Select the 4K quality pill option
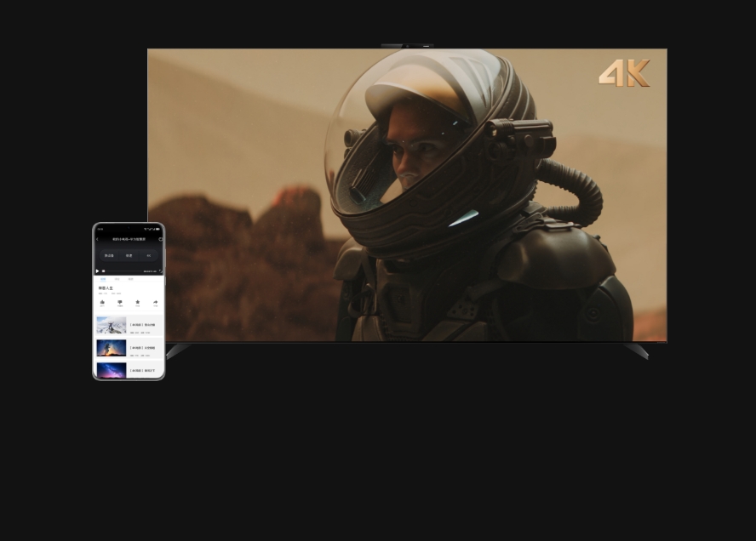 148,255
